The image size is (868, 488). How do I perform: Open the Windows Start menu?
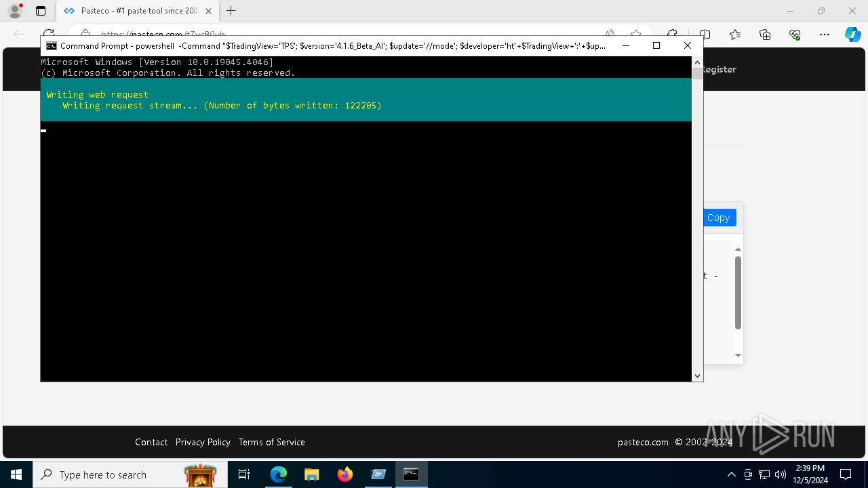[16, 474]
